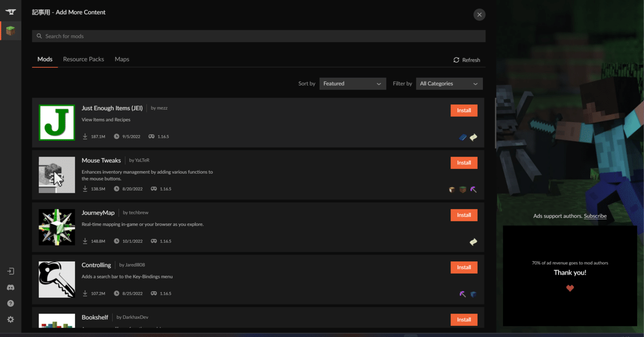644x337 pixels.
Task: Open the All Categories filter dropdown
Action: click(449, 83)
